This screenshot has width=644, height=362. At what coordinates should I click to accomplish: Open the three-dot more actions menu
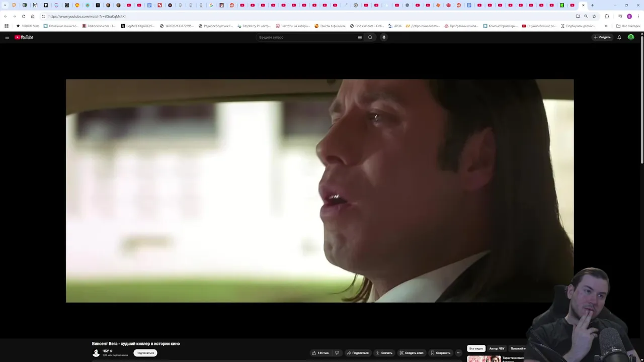[458, 353]
